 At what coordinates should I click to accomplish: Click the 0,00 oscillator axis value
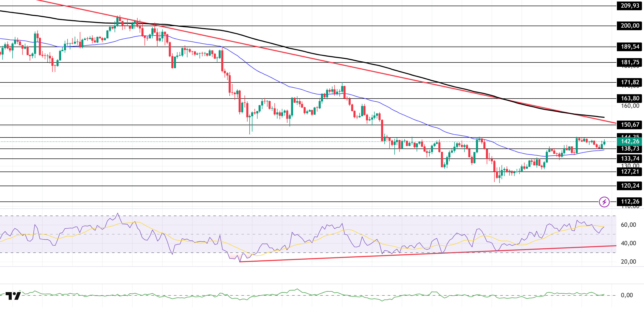[627, 295]
